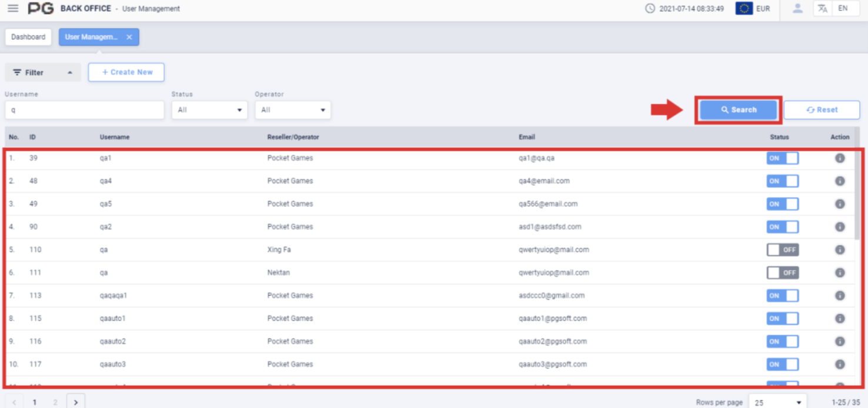
Task: Click the Create New button
Action: coord(126,72)
